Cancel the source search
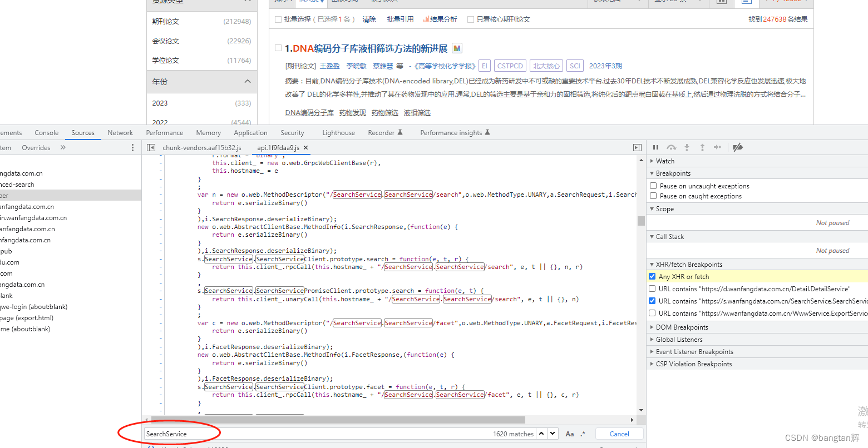 [619, 434]
